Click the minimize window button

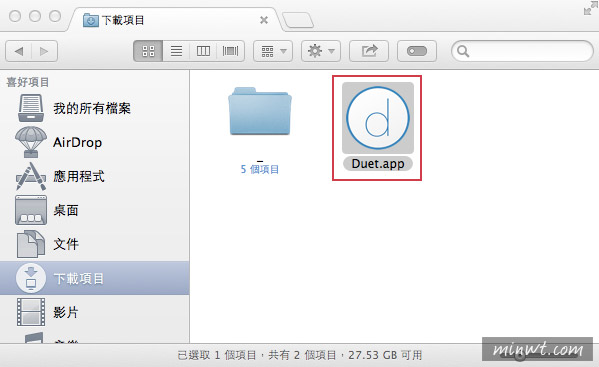pyautogui.click(x=35, y=16)
